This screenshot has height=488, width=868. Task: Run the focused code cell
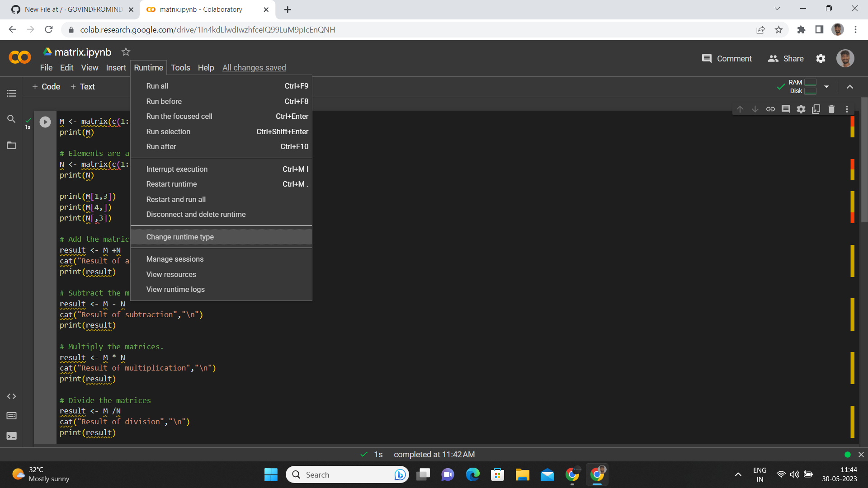click(x=45, y=122)
